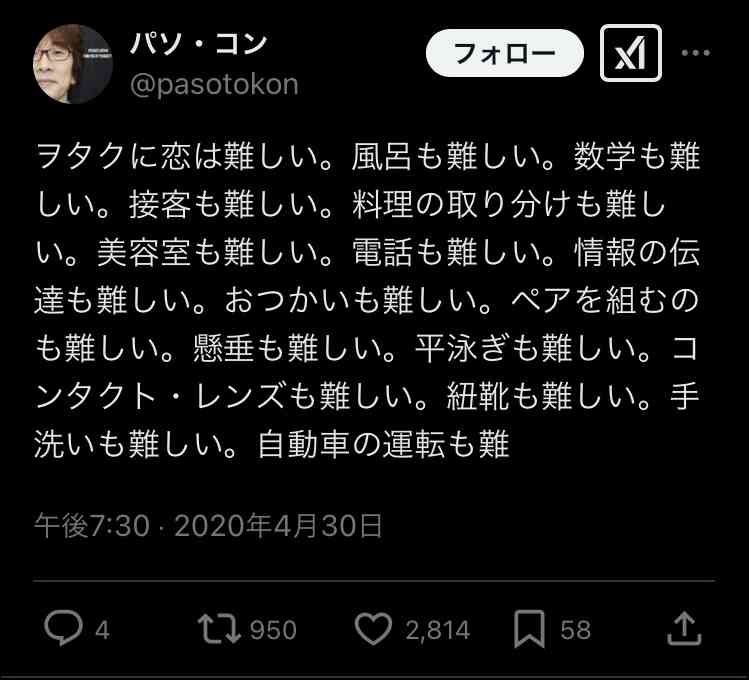View likes by clicking the 2,814 count
This screenshot has width=749, height=680.
tap(438, 630)
